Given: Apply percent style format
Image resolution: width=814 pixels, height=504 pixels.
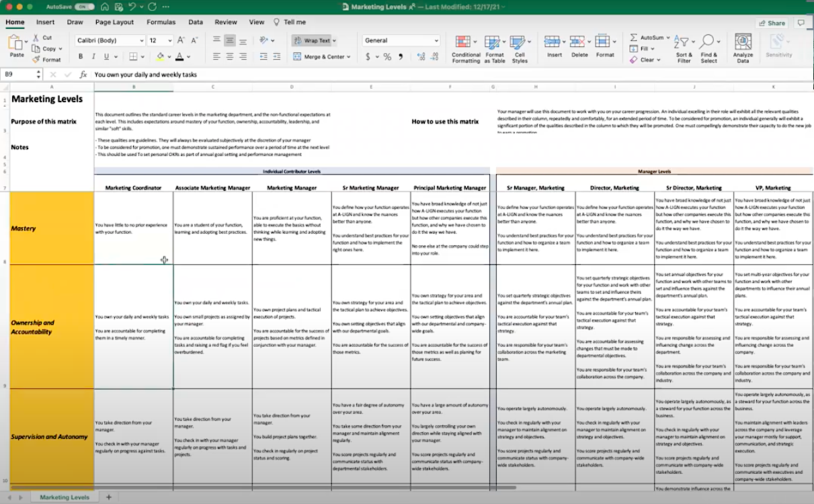Looking at the screenshot, I should coord(387,57).
